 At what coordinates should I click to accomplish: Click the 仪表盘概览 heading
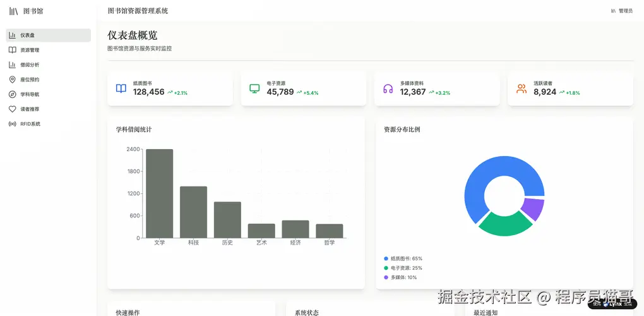click(132, 35)
